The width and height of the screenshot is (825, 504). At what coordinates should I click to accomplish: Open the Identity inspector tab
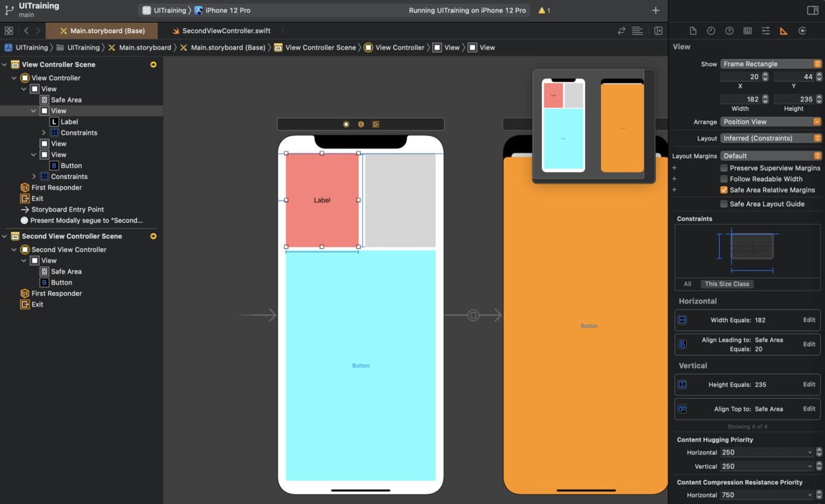tap(747, 31)
